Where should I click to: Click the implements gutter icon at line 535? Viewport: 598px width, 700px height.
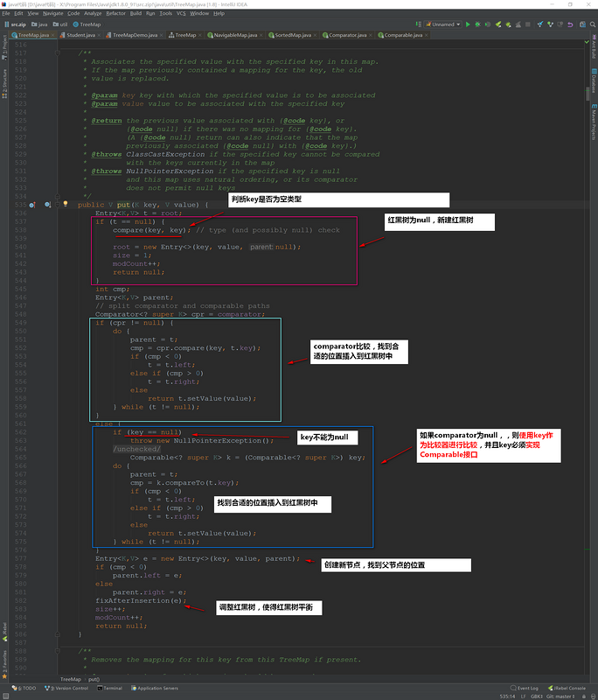pyautogui.click(x=32, y=205)
